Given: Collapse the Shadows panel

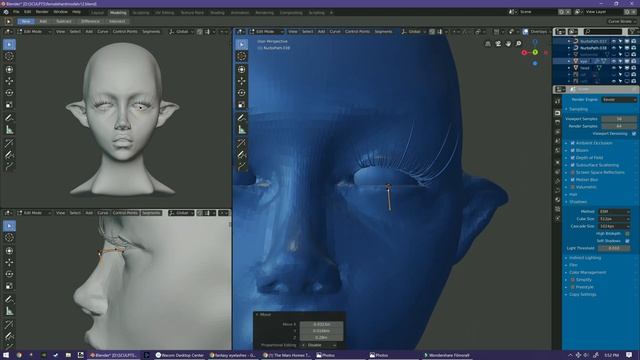Looking at the screenshot, I should point(578,202).
